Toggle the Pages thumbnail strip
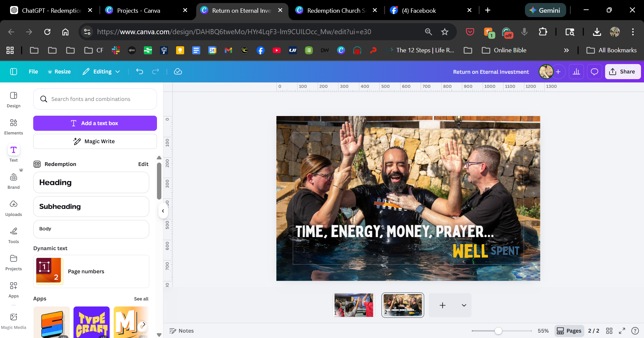 (x=569, y=331)
